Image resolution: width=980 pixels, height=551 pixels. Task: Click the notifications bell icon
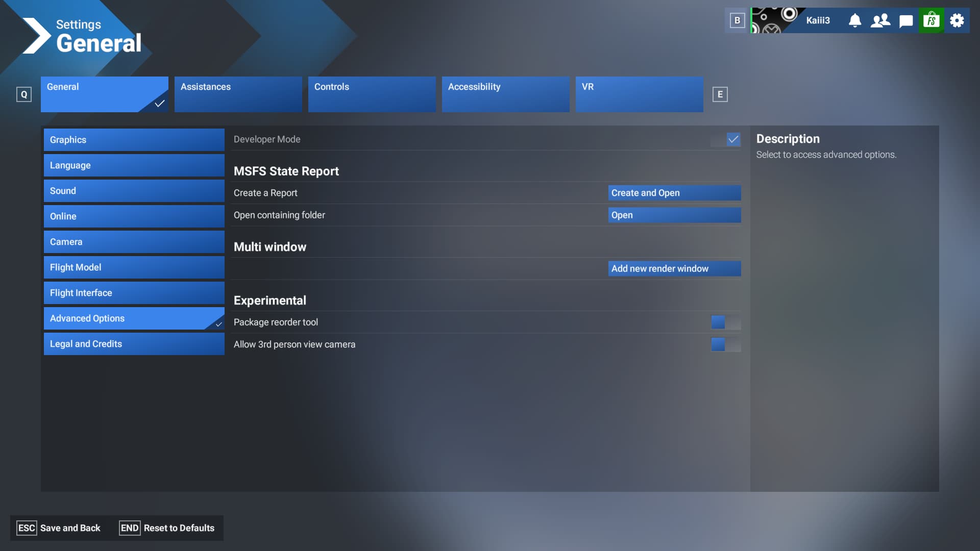(x=854, y=19)
